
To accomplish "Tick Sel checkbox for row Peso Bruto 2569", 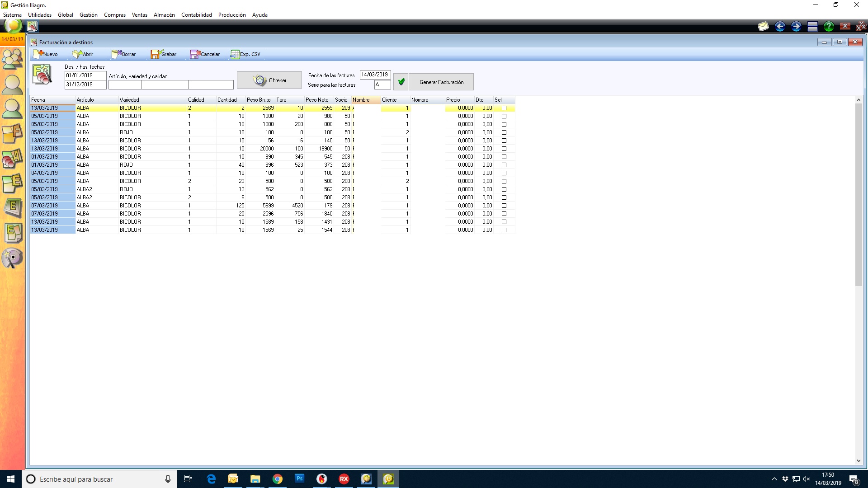I will (504, 108).
